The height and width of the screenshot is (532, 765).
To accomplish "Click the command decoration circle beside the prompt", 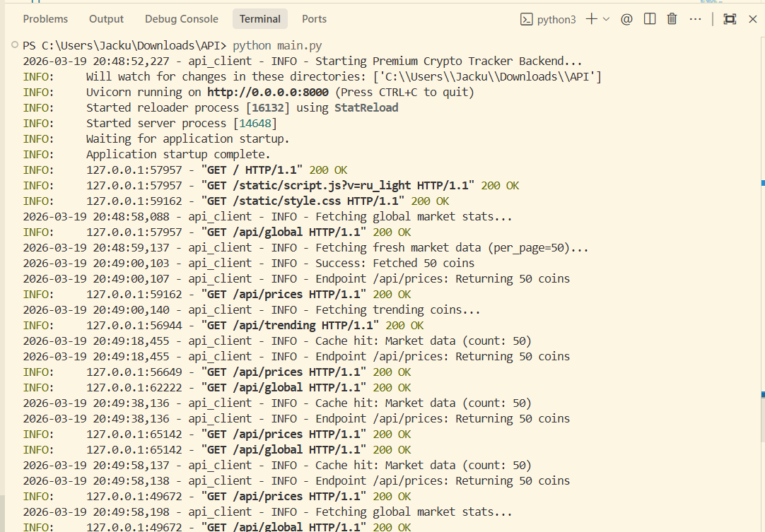I will click(15, 45).
